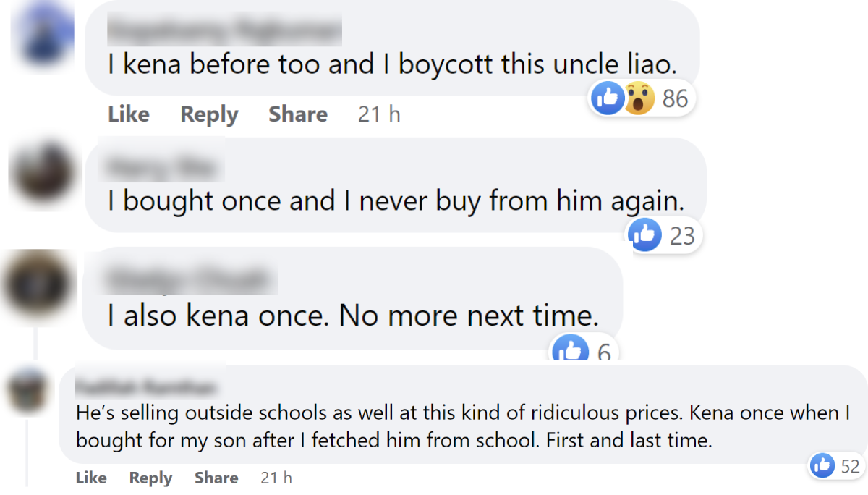
Task: Click the thumbs-up reaction icon showing 86 reactions
Action: [x=608, y=98]
